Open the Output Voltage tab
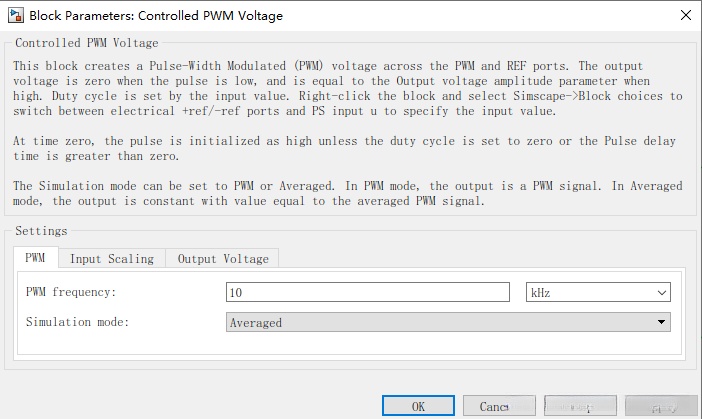The width and height of the screenshot is (702, 419). click(223, 259)
